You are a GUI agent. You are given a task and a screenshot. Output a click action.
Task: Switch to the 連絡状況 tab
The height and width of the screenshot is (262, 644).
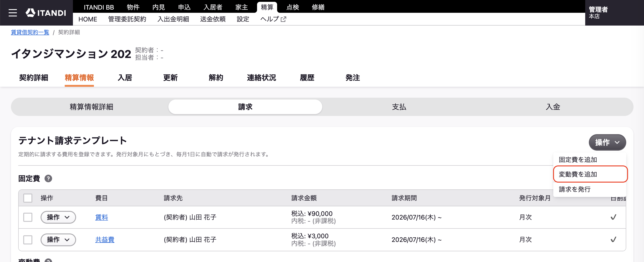[261, 78]
